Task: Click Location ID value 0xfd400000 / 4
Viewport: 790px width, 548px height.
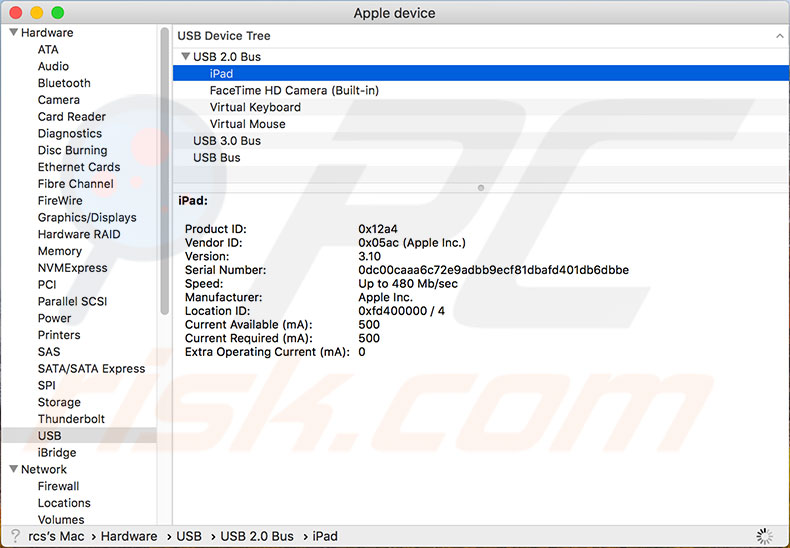Action: point(401,311)
